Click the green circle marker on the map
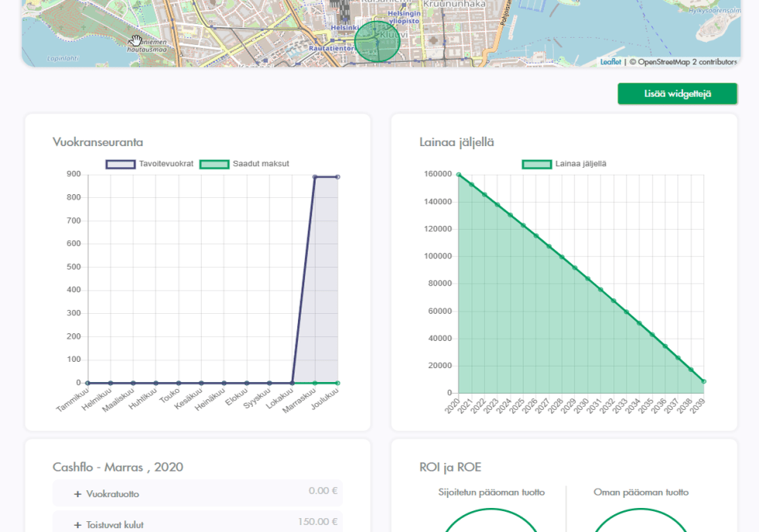 (x=377, y=41)
